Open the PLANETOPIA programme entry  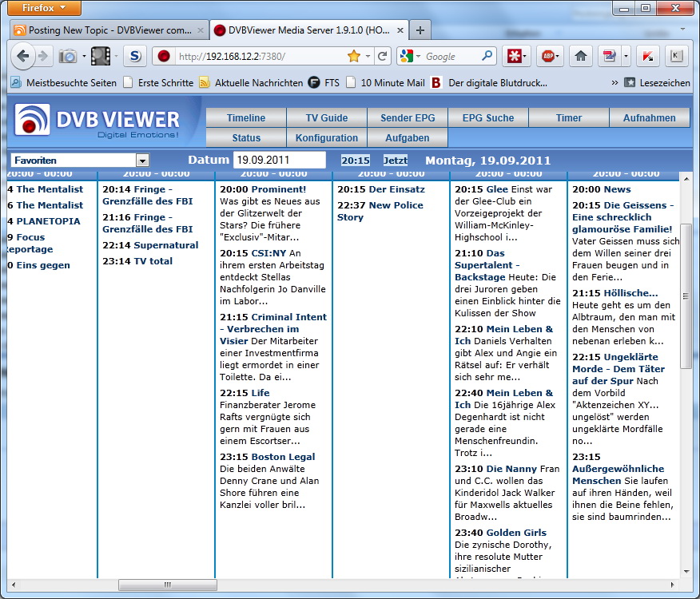tap(48, 221)
